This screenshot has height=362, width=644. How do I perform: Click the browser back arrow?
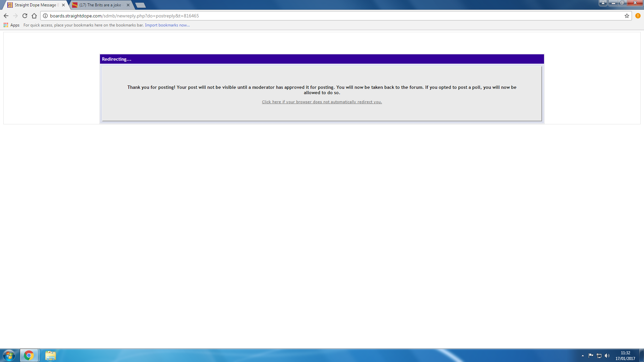coord(6,16)
